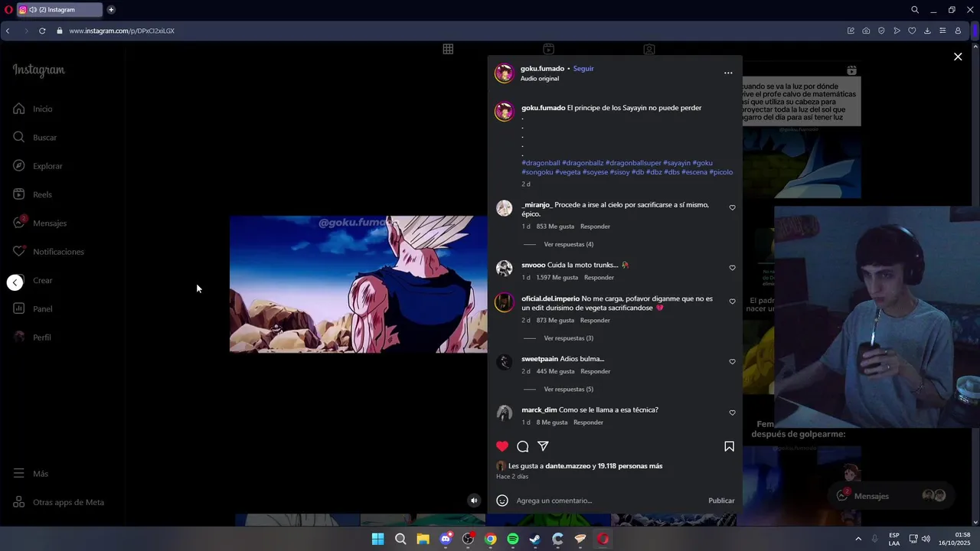The height and width of the screenshot is (551, 980).
Task: Like the marck_dim comment
Action: [732, 412]
